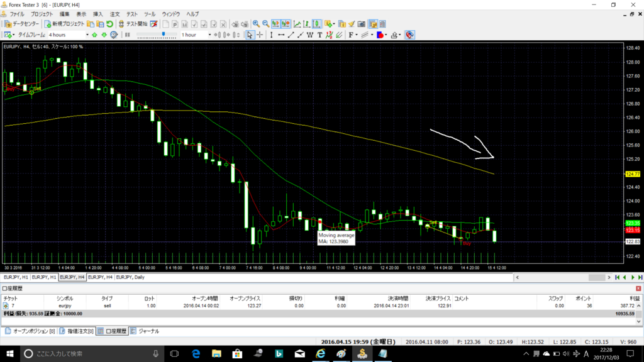Click the 124.77 yellow price label

point(633,174)
